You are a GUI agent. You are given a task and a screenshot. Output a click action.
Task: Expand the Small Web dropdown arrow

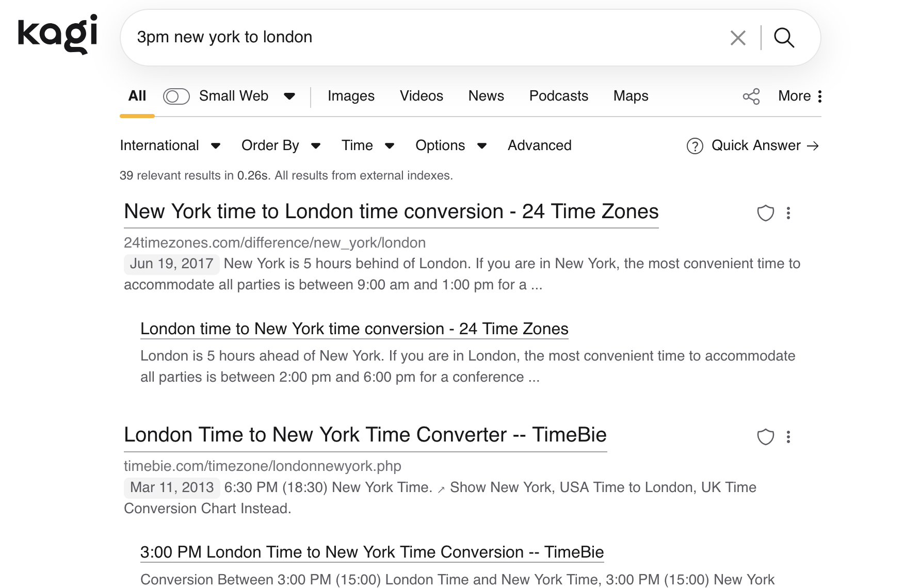[x=289, y=96]
